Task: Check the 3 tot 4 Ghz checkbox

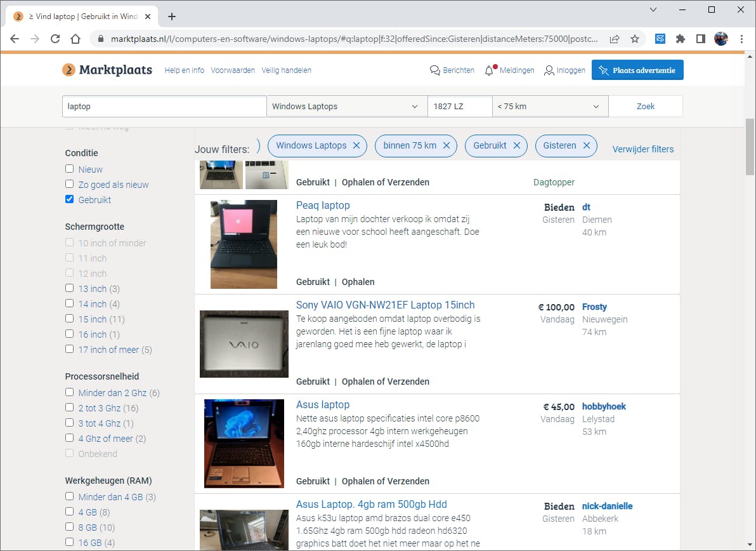Action: [x=69, y=422]
